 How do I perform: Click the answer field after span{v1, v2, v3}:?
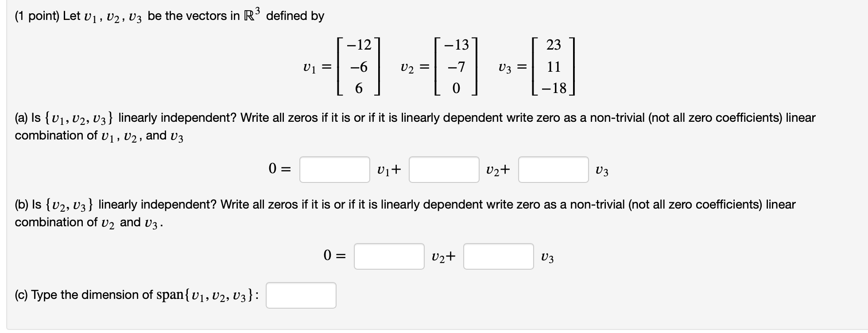coord(301,296)
